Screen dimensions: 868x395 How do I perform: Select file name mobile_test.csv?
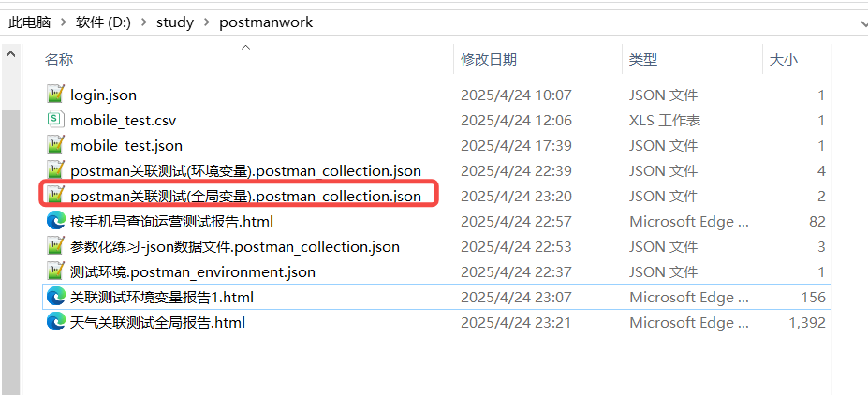click(124, 121)
